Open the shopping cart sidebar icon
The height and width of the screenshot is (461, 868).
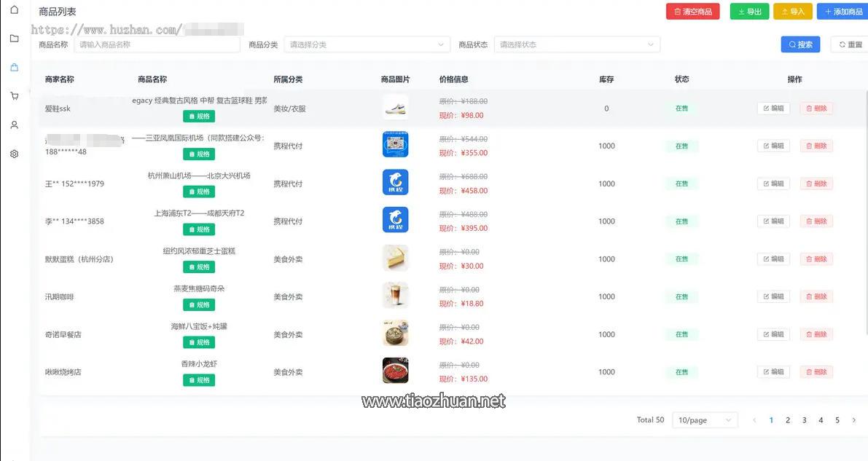[x=14, y=96]
